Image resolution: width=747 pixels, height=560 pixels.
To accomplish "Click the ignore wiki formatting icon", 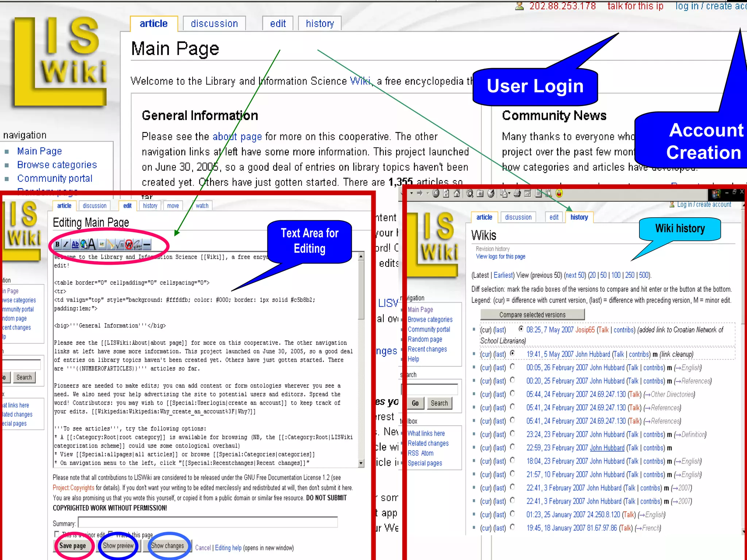I will point(129,245).
